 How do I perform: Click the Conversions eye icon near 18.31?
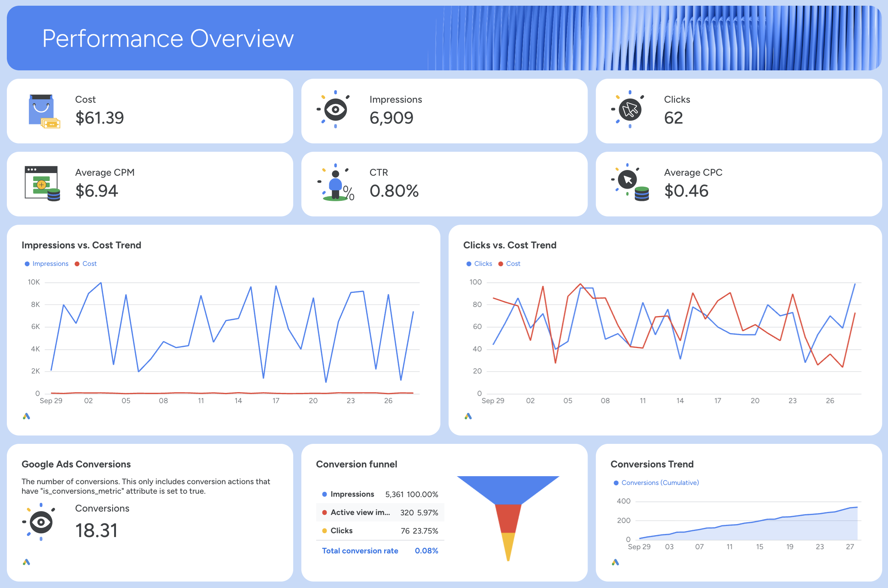tap(40, 522)
